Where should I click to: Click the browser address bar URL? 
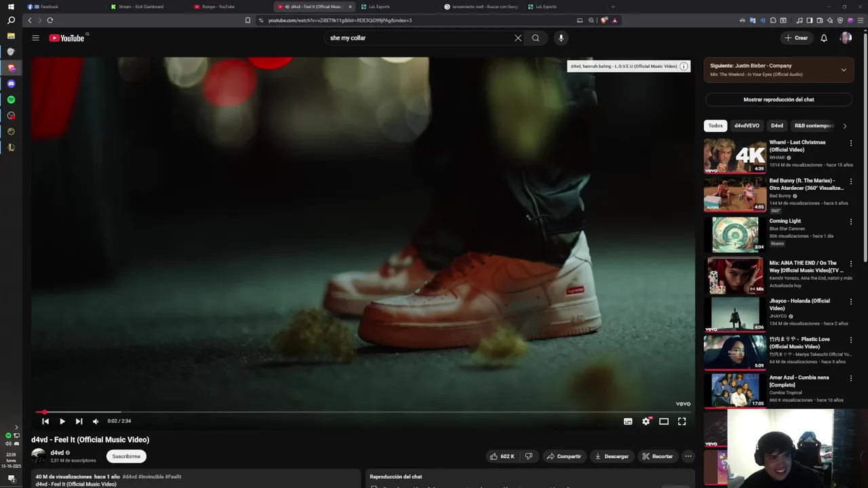[x=339, y=20]
